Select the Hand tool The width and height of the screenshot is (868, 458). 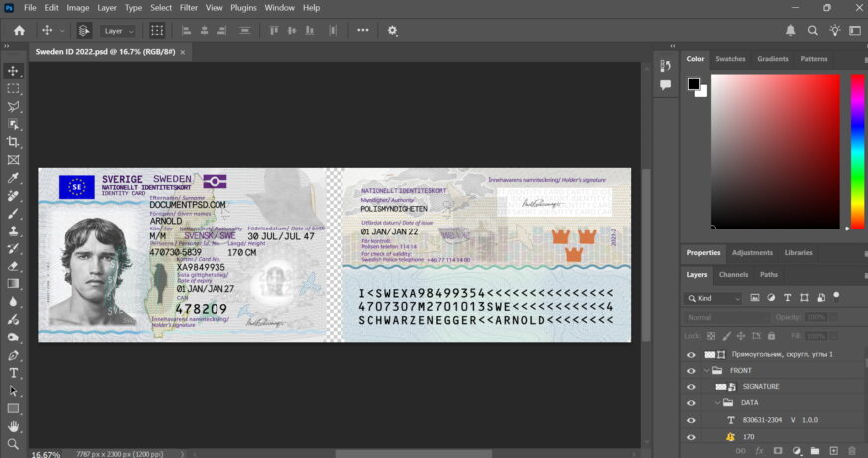[13, 426]
